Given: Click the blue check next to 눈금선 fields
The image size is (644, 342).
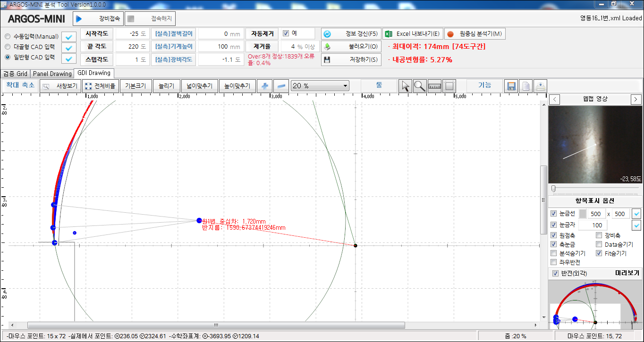Looking at the screenshot, I should tap(636, 214).
